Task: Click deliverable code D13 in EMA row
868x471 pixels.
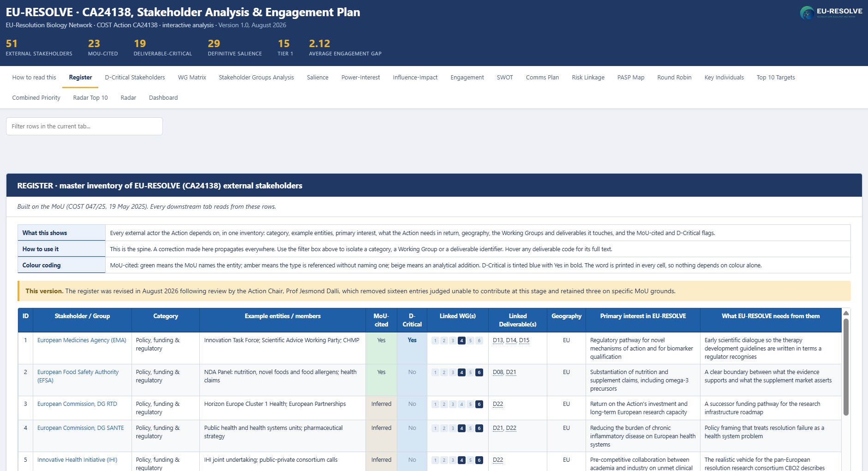Action: coord(498,340)
